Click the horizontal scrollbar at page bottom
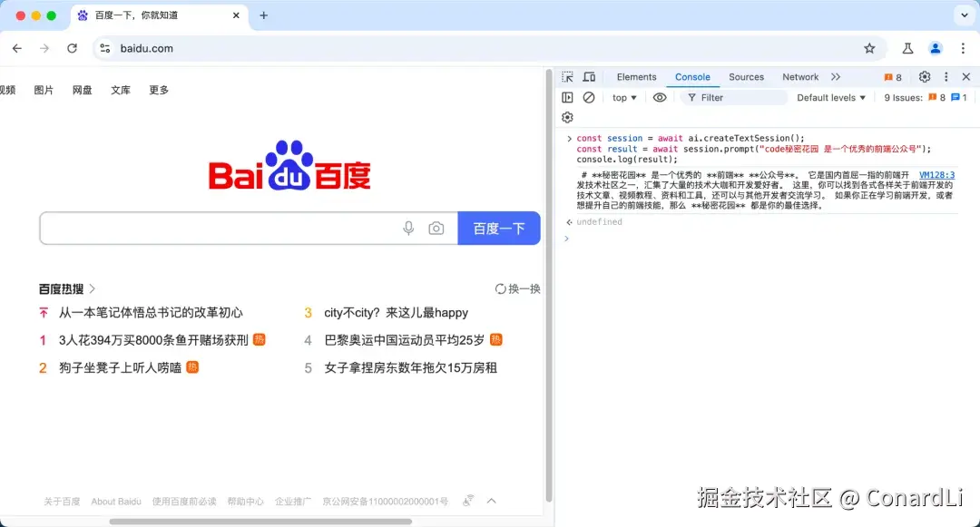The image size is (980, 527). (x=260, y=522)
